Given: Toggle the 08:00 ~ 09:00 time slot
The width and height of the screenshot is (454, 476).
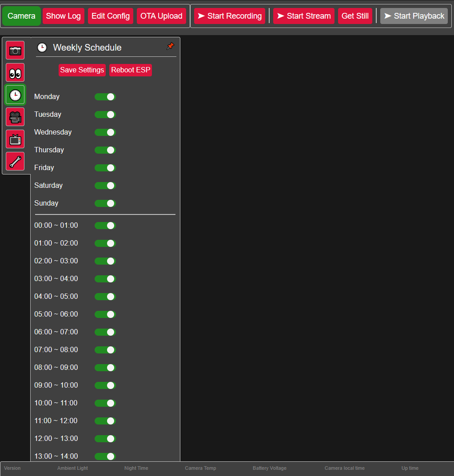Looking at the screenshot, I should click(105, 368).
